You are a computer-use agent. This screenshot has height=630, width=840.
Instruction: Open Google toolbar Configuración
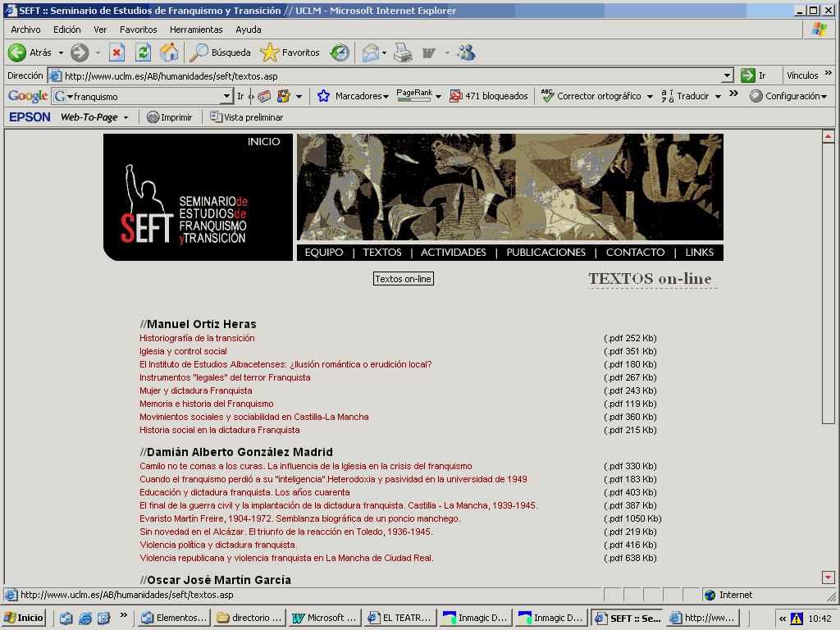click(x=788, y=96)
